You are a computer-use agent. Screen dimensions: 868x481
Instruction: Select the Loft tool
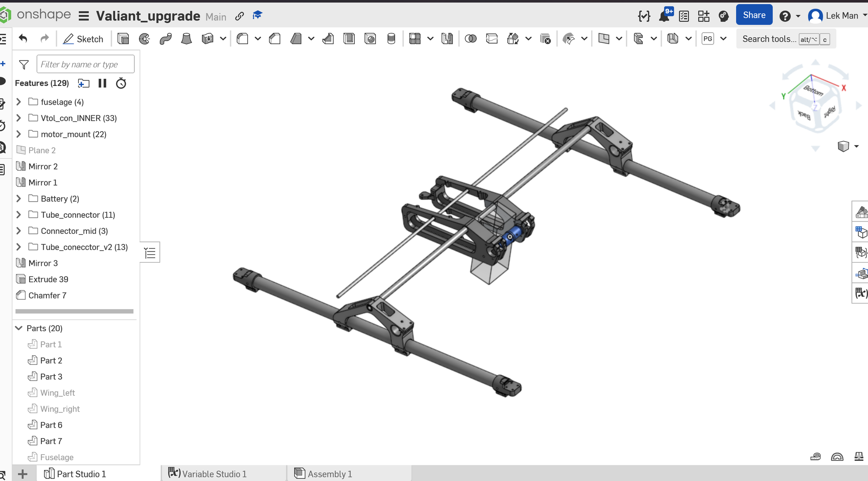coord(186,39)
